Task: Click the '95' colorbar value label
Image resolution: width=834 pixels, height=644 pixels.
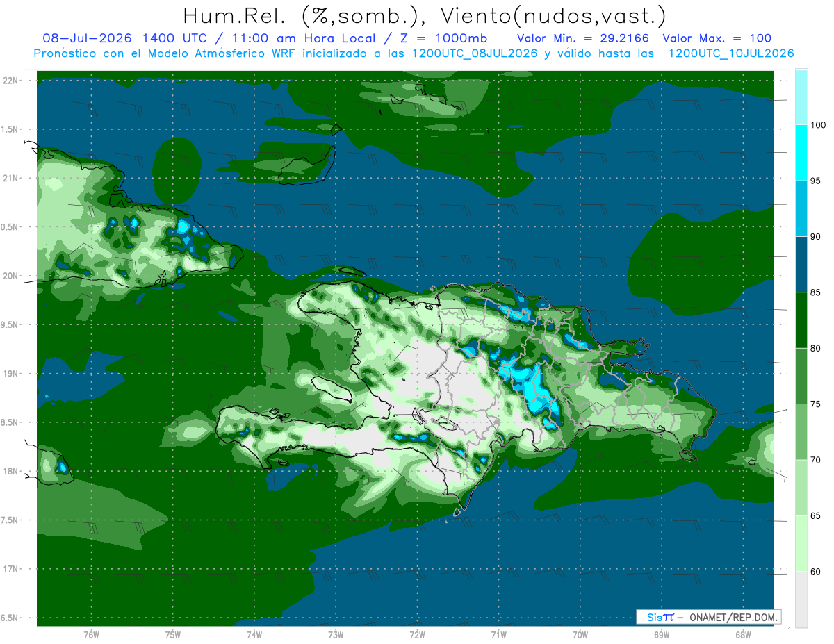Action: (816, 181)
